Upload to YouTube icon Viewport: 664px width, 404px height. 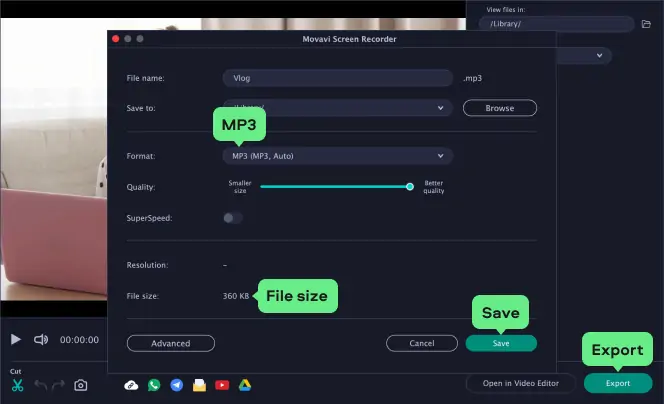[x=222, y=385]
